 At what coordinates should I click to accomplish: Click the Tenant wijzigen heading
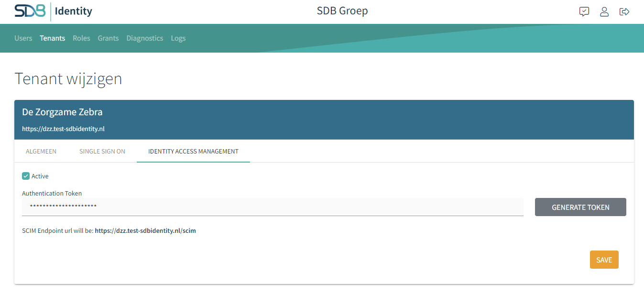68,78
